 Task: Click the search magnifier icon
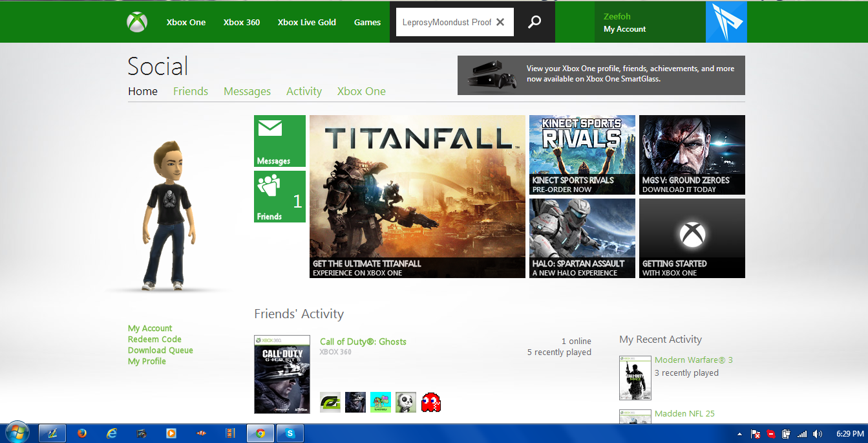point(535,22)
